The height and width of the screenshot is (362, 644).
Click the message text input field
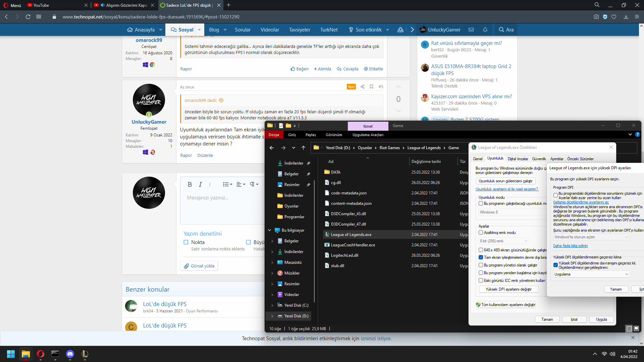coord(221,208)
